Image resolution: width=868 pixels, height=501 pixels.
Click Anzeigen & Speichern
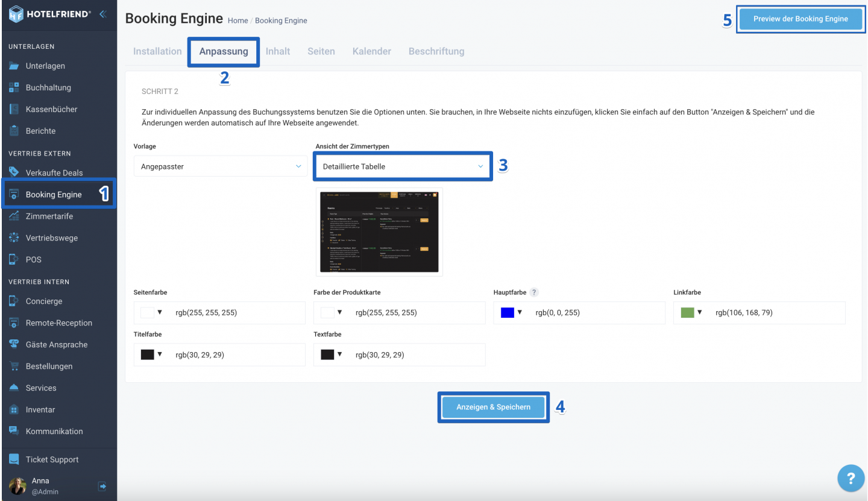click(x=493, y=407)
